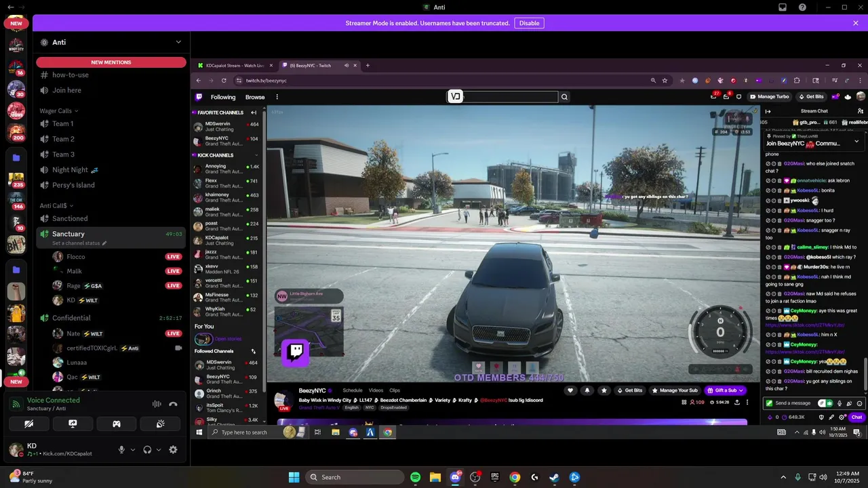Image resolution: width=868 pixels, height=488 pixels.
Task: Click the purple Chat send button
Action: (856, 417)
